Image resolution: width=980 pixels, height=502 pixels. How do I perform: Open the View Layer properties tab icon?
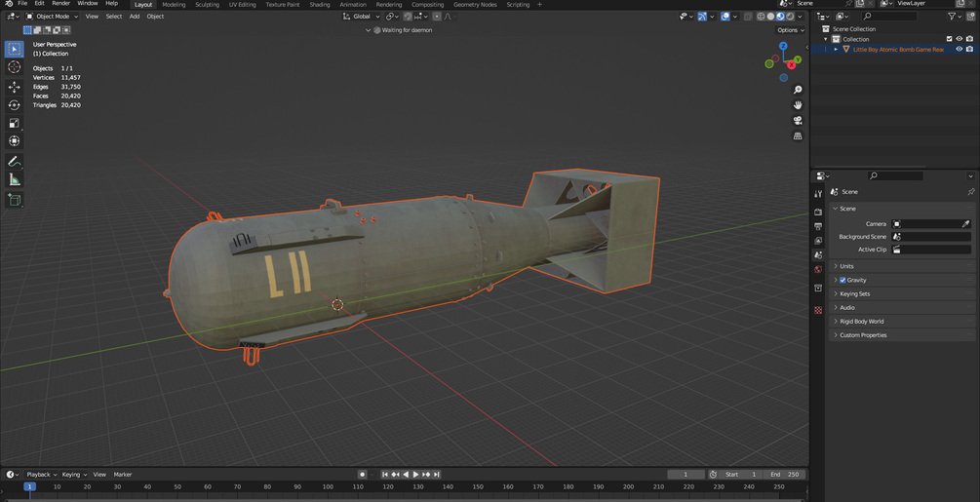[x=818, y=241]
